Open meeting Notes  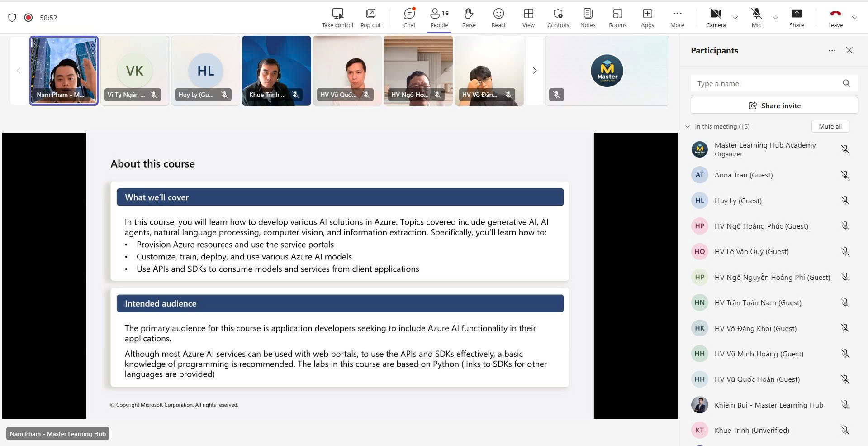[588, 18]
